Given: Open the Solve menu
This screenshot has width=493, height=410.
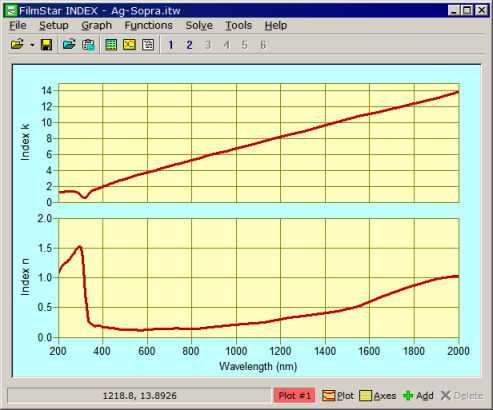Looking at the screenshot, I should click(199, 25).
